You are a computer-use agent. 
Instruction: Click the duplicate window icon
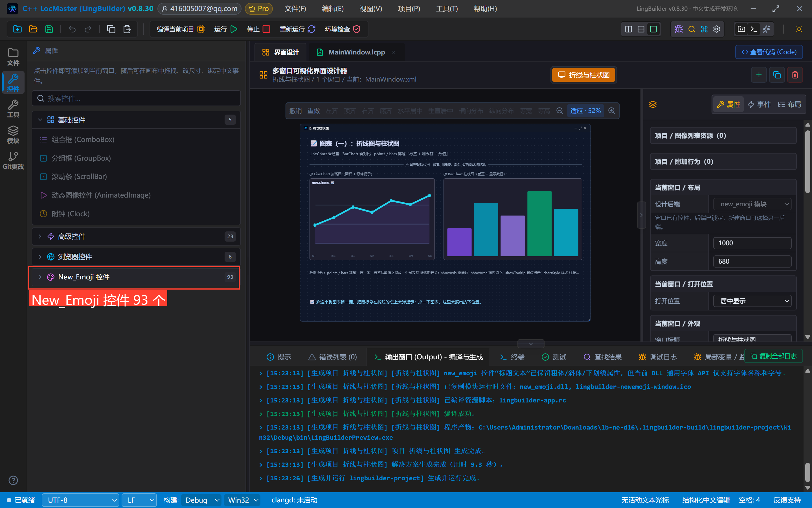(777, 75)
